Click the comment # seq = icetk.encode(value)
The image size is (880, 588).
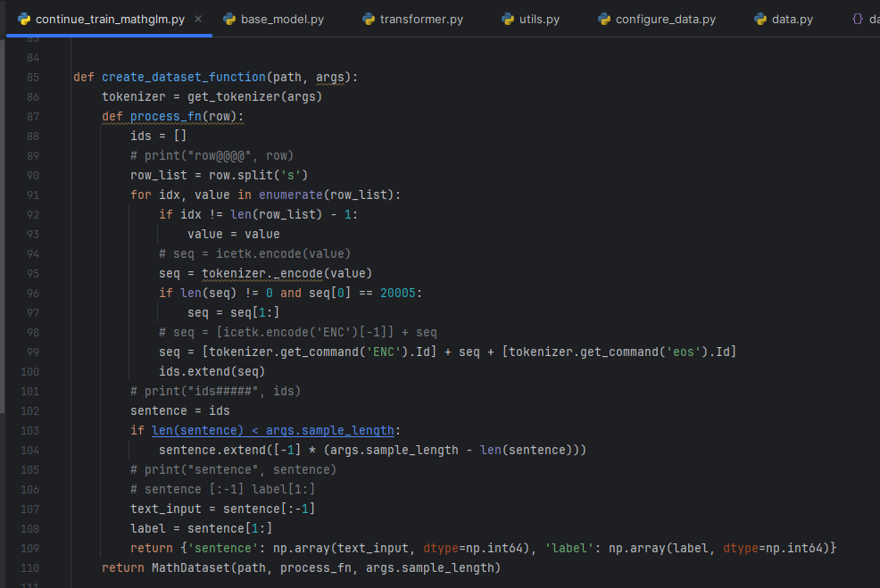[254, 253]
